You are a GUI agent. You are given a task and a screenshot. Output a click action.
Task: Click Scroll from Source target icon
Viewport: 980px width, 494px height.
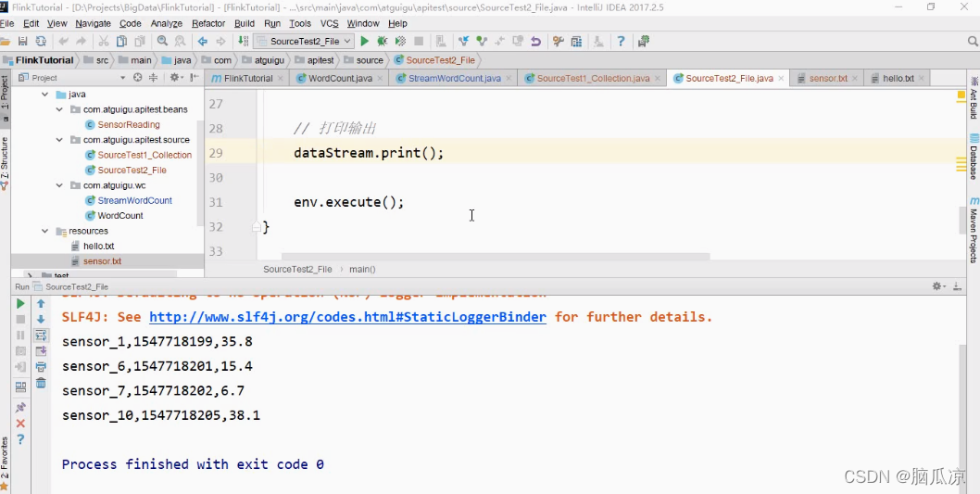pyautogui.click(x=138, y=78)
